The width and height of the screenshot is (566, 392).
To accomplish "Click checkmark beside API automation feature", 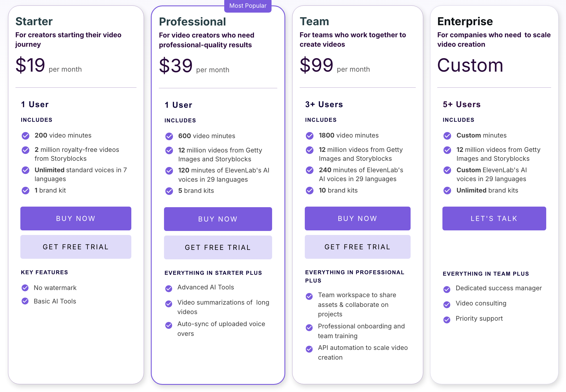I will click(309, 349).
